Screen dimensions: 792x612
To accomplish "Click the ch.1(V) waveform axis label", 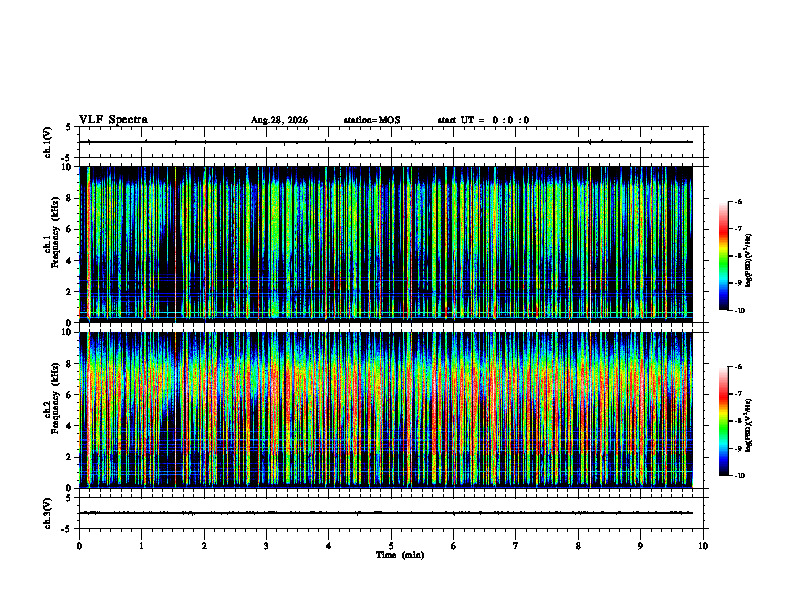I will click(x=47, y=142).
